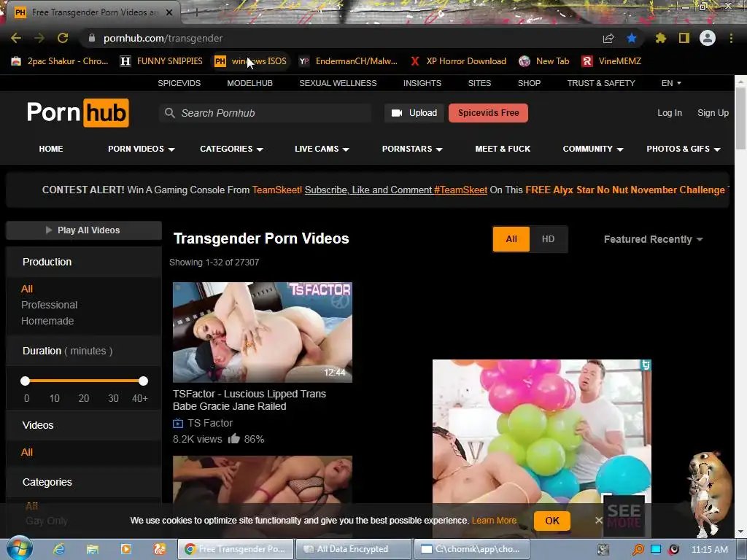Launch Internet Explorer from taskbar
Image resolution: width=747 pixels, height=560 pixels.
tap(59, 549)
